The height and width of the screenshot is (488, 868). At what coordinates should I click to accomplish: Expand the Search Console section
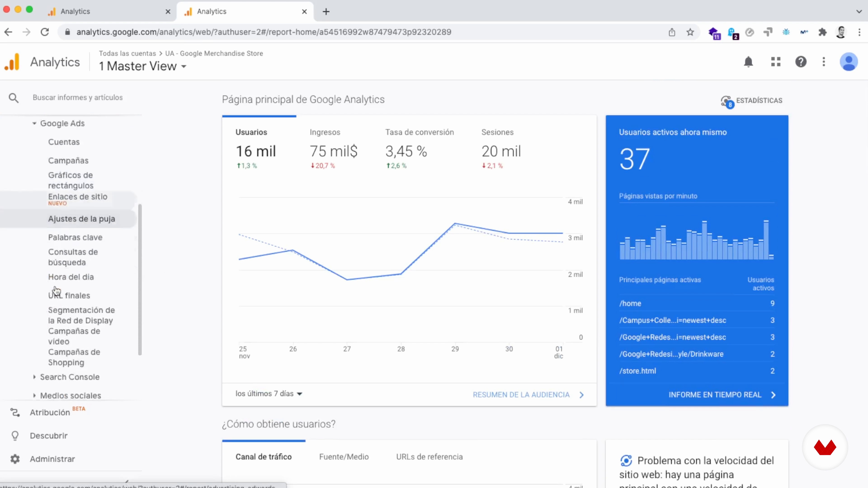[x=34, y=377]
